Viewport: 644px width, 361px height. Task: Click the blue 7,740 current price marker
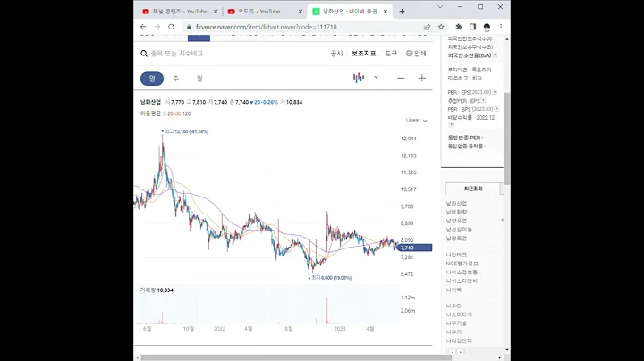click(415, 248)
